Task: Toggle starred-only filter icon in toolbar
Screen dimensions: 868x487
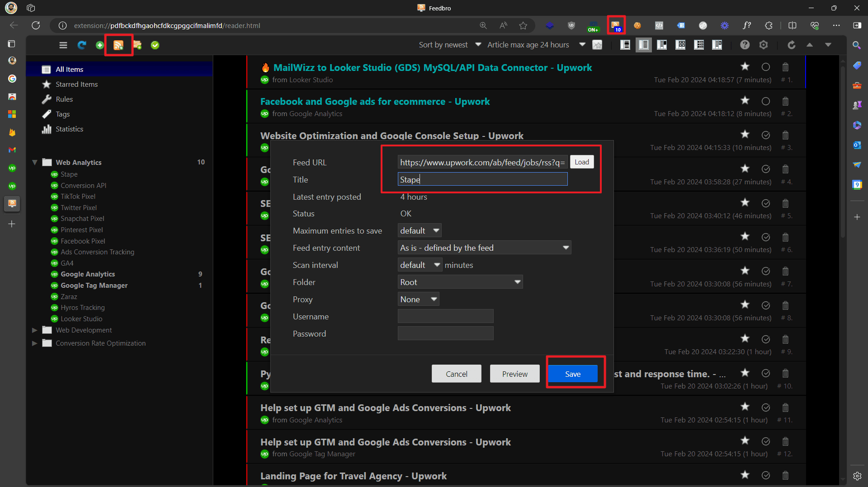Action: click(598, 45)
